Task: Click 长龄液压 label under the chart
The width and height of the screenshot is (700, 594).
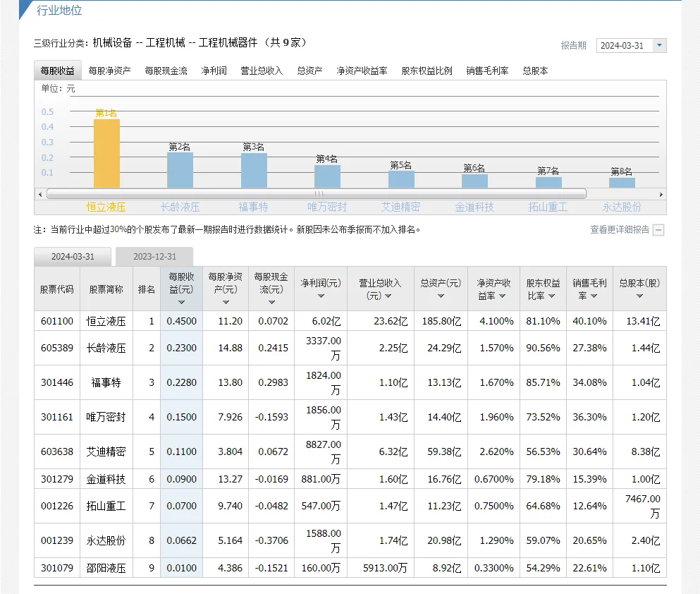Action: 180,207
